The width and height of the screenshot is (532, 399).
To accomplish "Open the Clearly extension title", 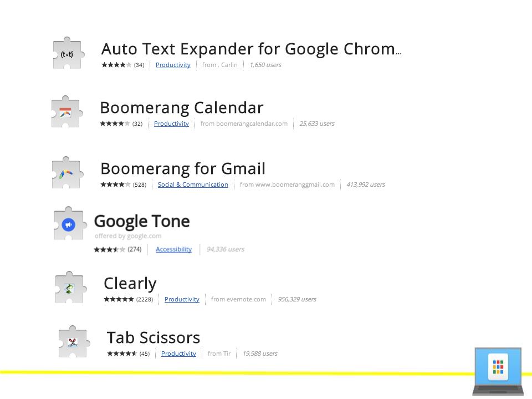I will click(130, 284).
